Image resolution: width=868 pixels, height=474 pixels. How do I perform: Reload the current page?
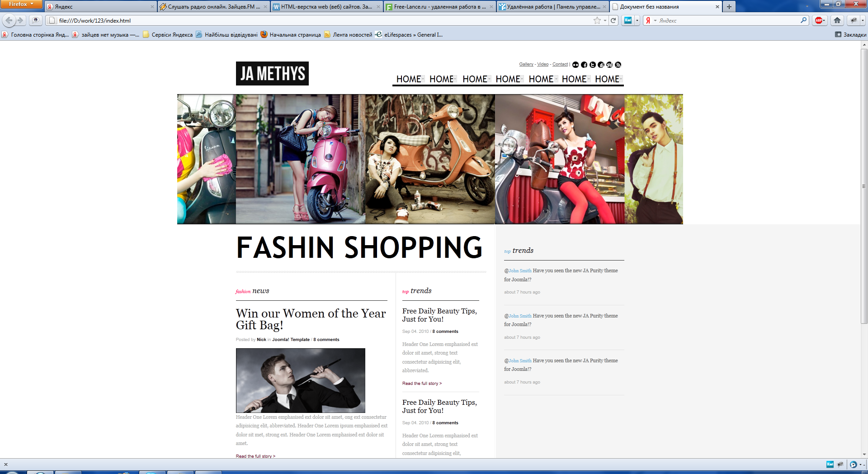tap(613, 20)
